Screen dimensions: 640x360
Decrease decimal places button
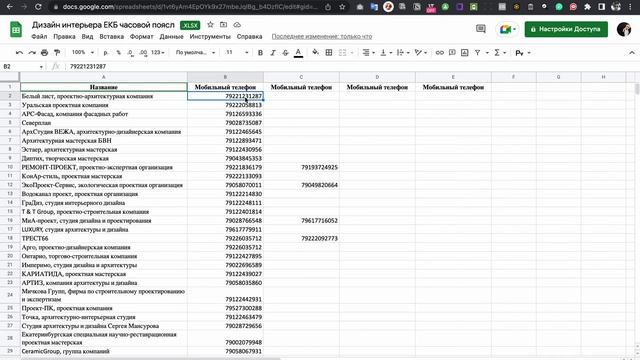point(130,53)
